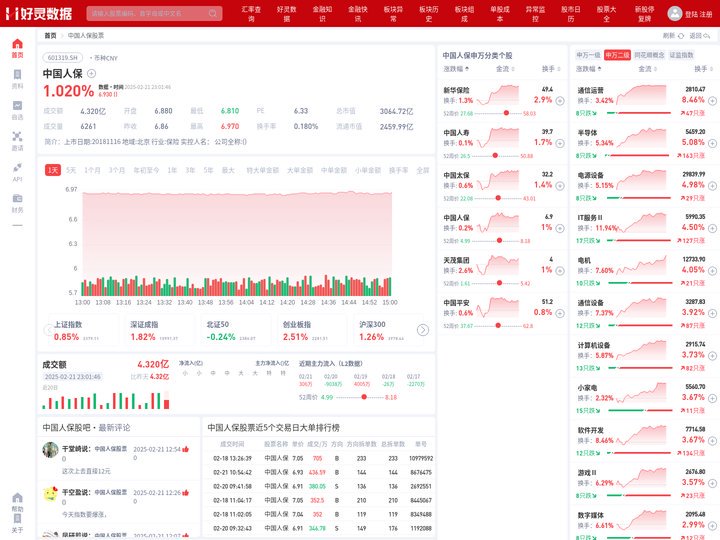Select the 年初至今 chart range
Screen dimensions: 720x540
click(x=146, y=170)
